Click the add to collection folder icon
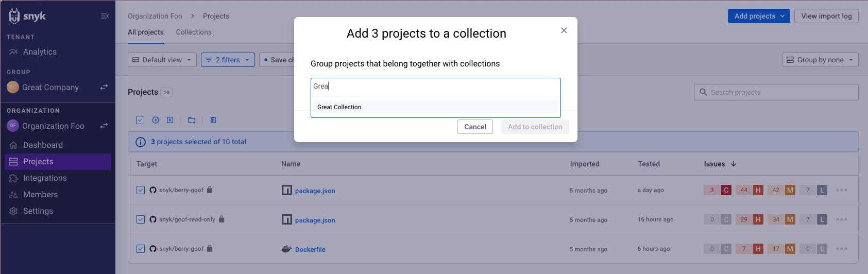 [192, 120]
